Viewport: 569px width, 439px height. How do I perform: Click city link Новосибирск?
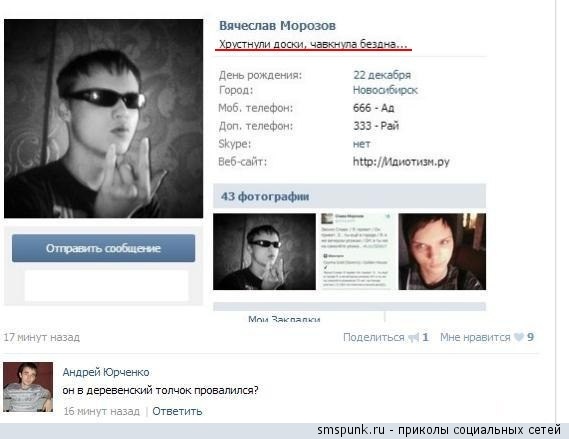pos(385,90)
